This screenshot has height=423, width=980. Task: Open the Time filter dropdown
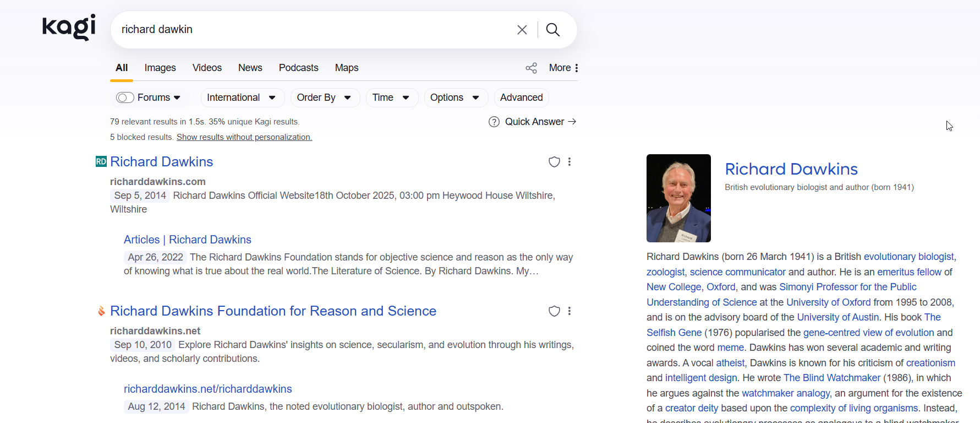(x=391, y=97)
